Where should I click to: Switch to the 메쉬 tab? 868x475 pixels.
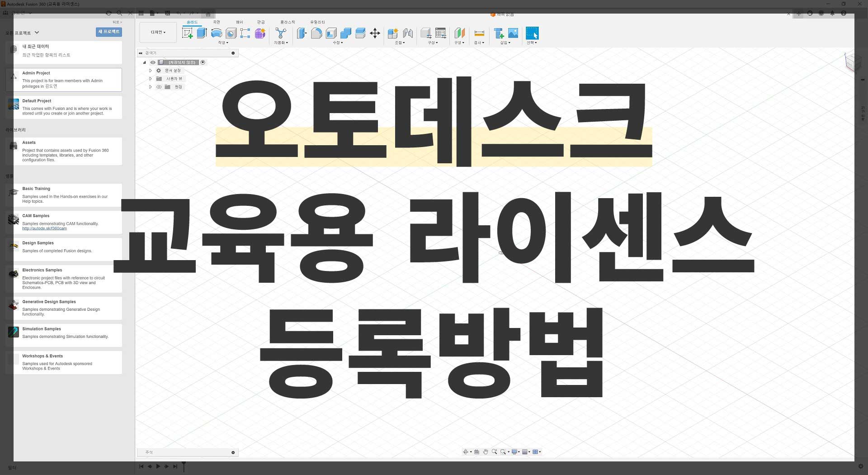[x=239, y=22]
